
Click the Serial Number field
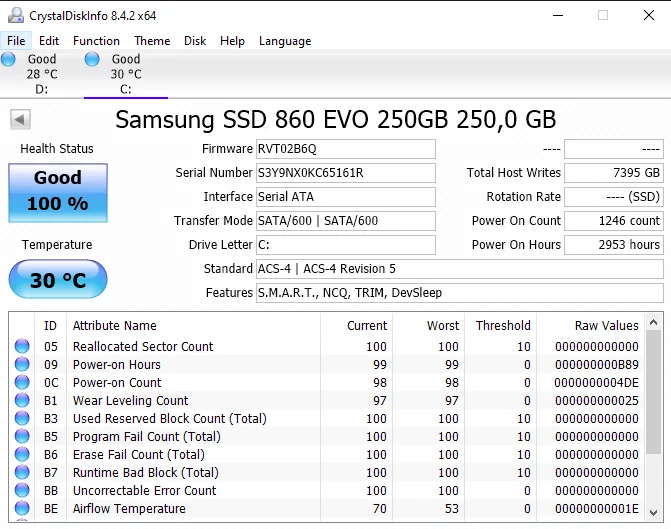point(346,173)
